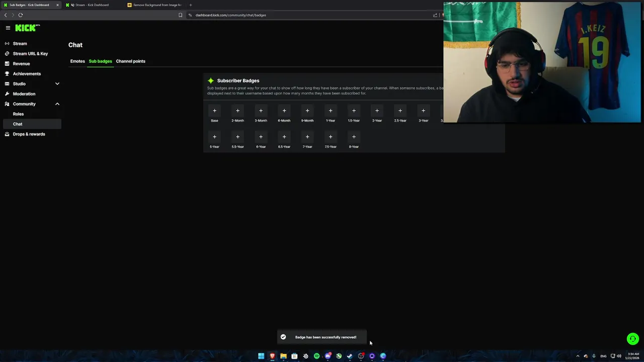Add a 1.5-Year subscriber badge
644x362 pixels.
point(354,111)
